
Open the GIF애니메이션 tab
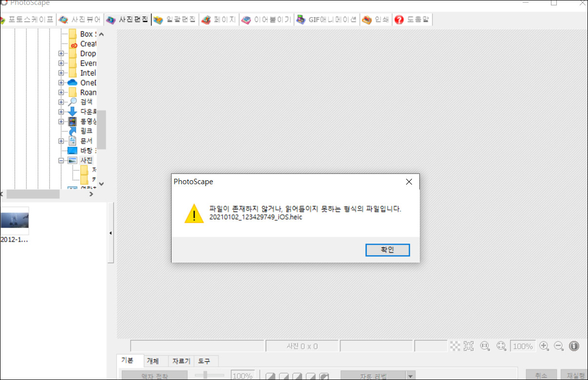(x=327, y=20)
